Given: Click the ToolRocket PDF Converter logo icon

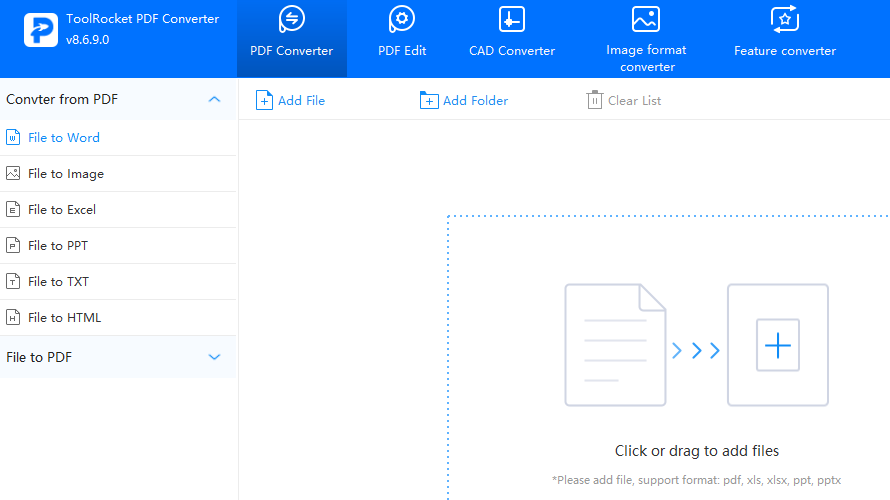Looking at the screenshot, I should tap(41, 30).
